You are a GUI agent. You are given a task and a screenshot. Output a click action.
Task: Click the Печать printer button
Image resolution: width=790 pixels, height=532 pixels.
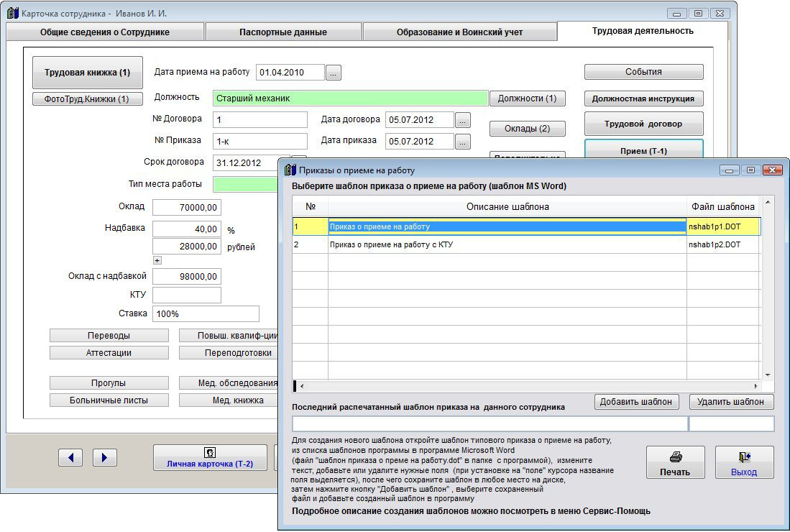674,463
